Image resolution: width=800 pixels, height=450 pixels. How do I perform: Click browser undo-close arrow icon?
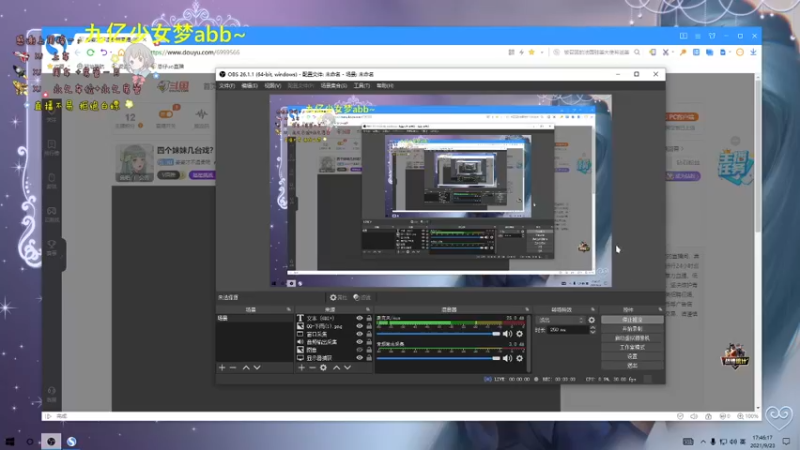[x=104, y=53]
